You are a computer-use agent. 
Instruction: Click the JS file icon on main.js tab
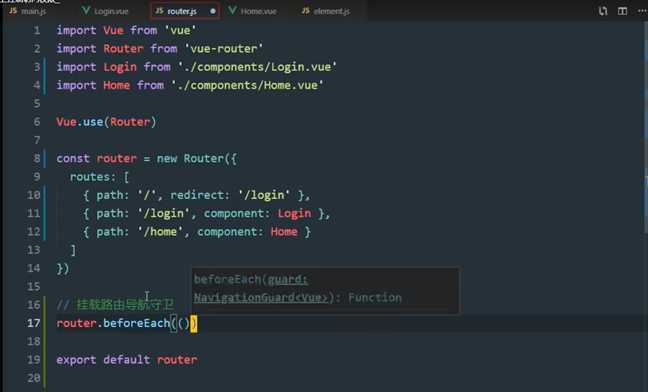(13, 11)
